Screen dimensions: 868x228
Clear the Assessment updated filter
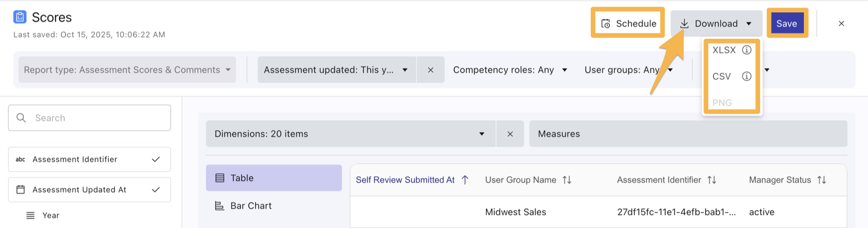430,70
